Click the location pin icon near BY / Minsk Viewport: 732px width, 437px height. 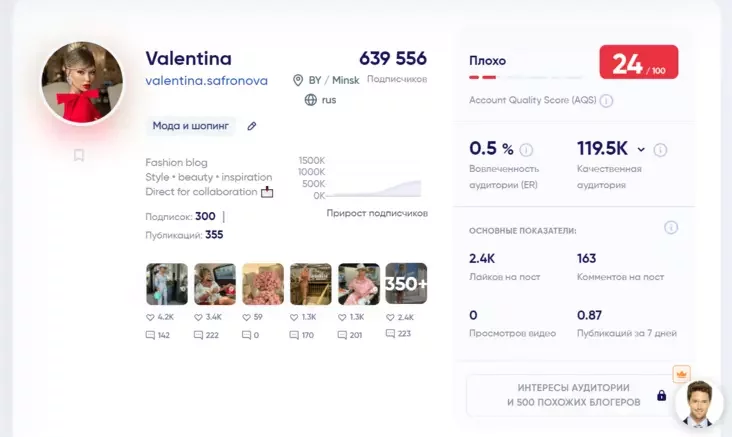298,80
